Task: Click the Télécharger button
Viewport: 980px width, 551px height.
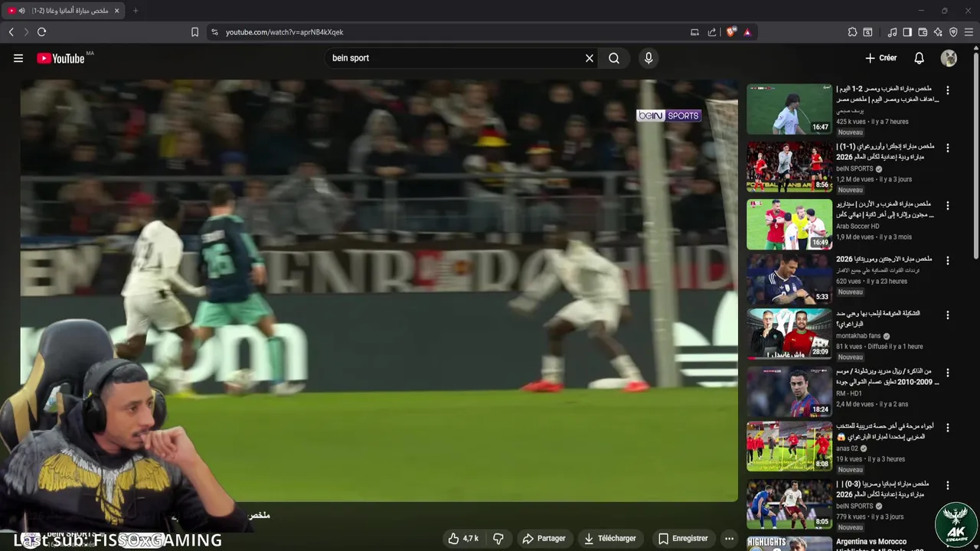Action: coord(610,539)
